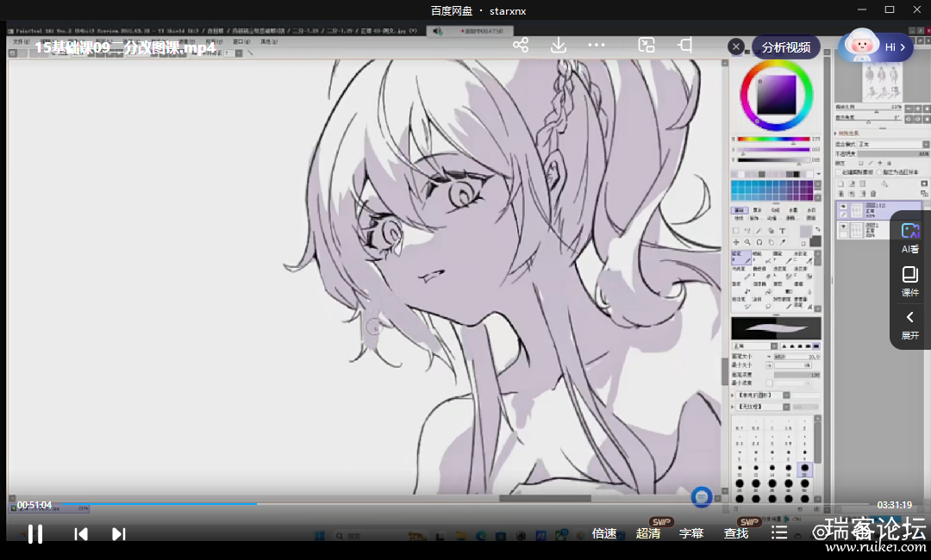Open the 其他(O) menu in SAI
The width and height of the screenshot is (931, 560).
268,41
